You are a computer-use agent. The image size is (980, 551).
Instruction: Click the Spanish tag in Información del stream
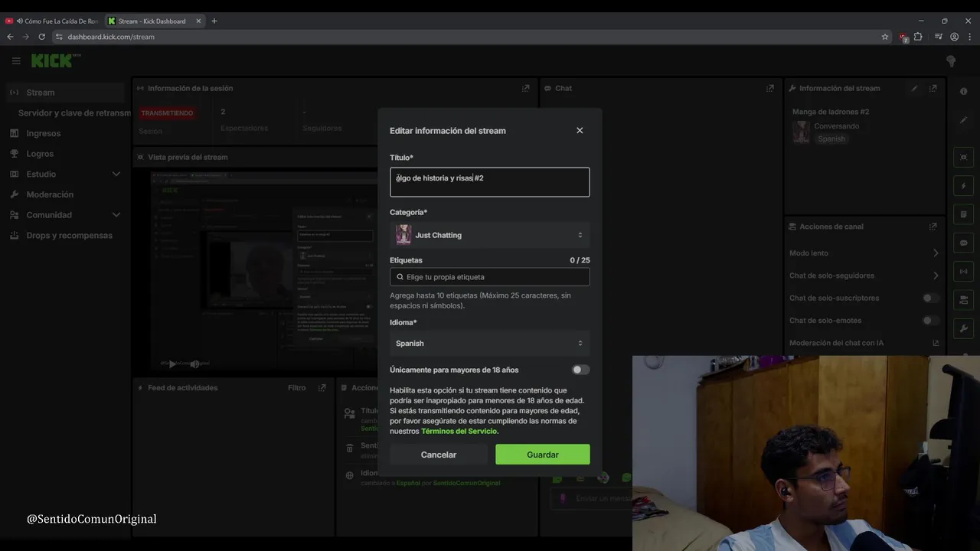click(831, 139)
